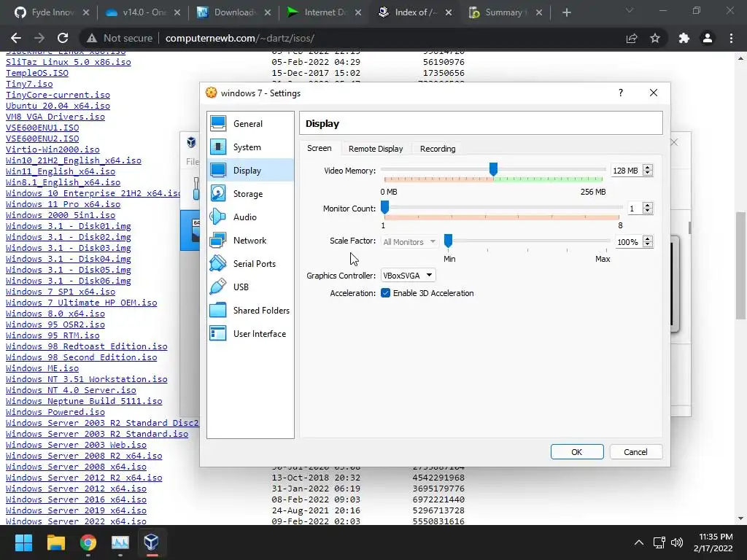Switch to Summary browser tab

pyautogui.click(x=505, y=12)
